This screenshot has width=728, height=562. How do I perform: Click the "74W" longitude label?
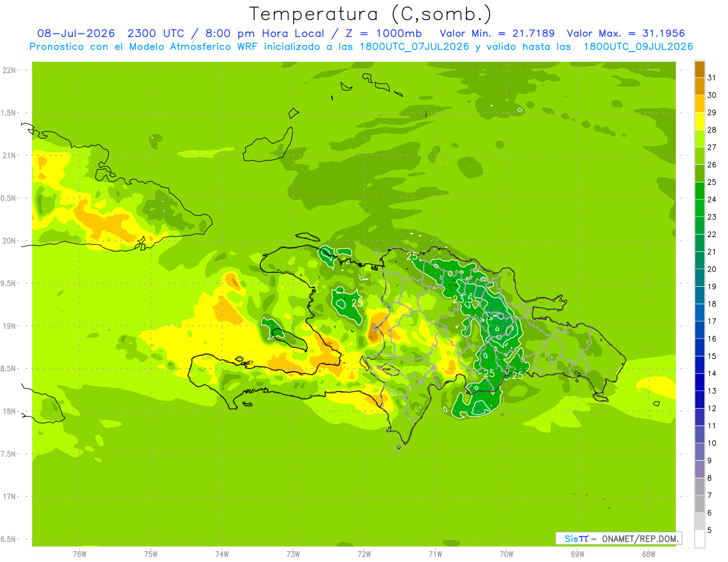coord(222,554)
